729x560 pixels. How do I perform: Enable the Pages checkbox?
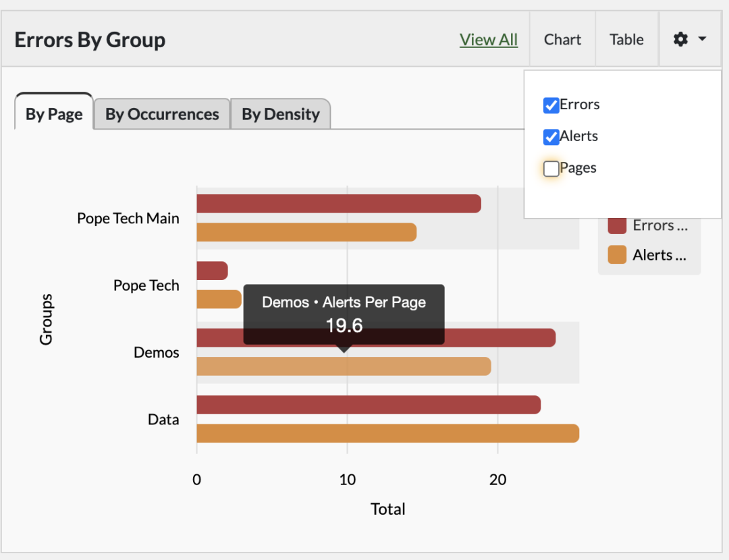551,168
